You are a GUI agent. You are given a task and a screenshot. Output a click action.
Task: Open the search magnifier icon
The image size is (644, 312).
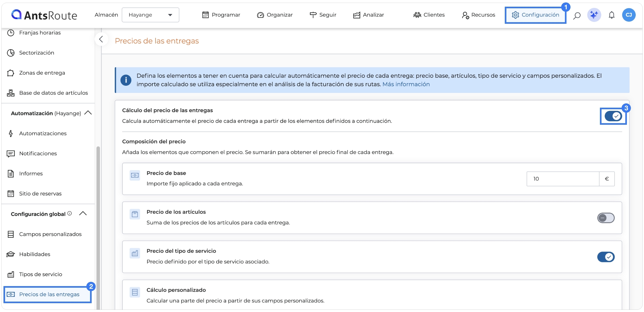tap(577, 15)
